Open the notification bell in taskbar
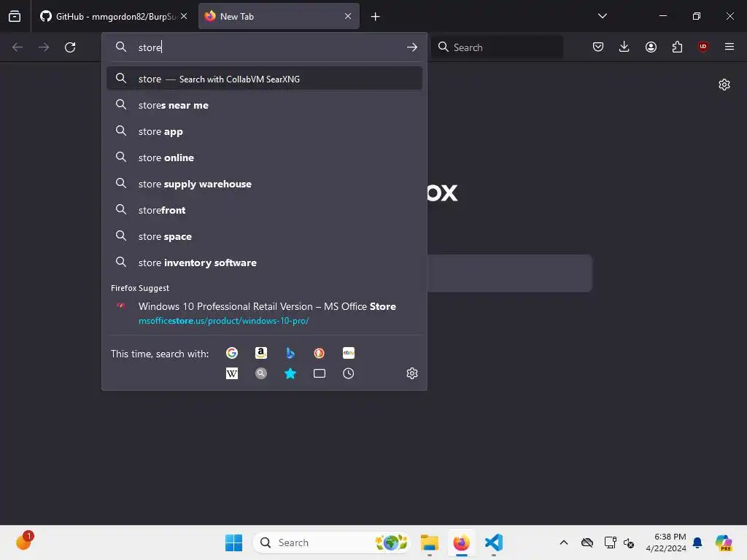 697,542
